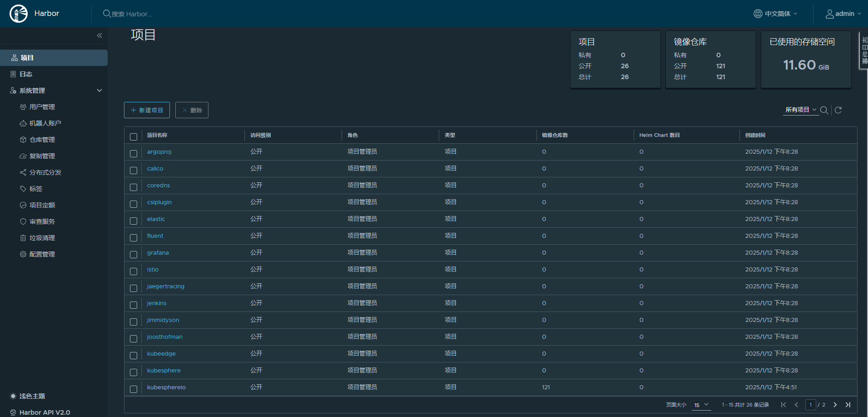The width and height of the screenshot is (868, 417).
Task: Open the kubeedge project link
Action: [x=161, y=354]
